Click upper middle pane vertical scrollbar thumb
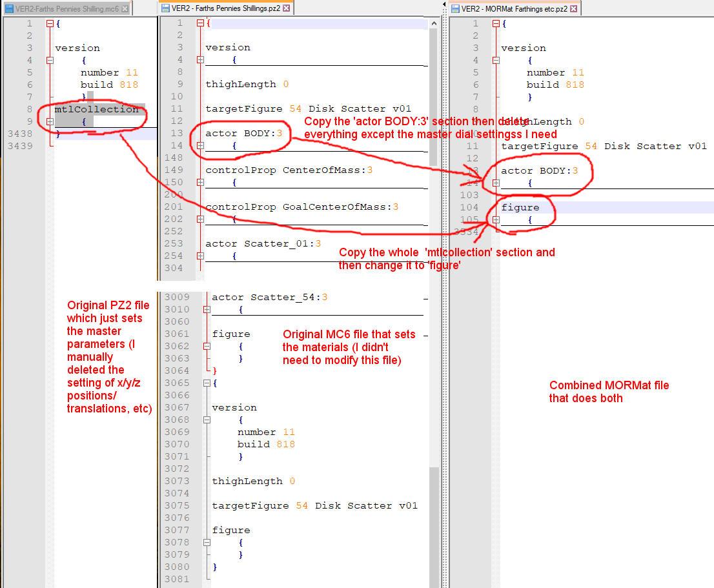714x588 pixels. tap(434, 97)
